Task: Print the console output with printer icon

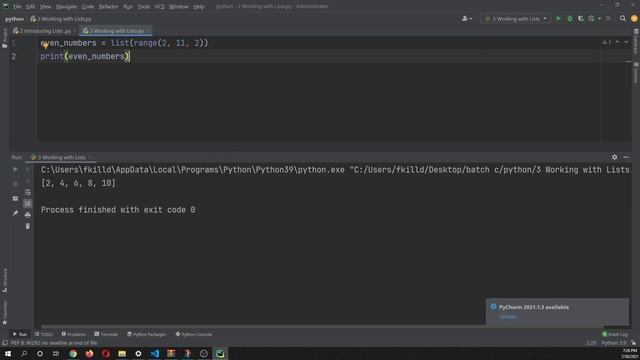Action: click(x=28, y=215)
